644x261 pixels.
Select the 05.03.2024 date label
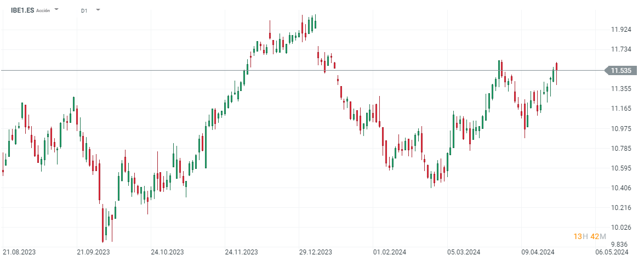point(464,252)
